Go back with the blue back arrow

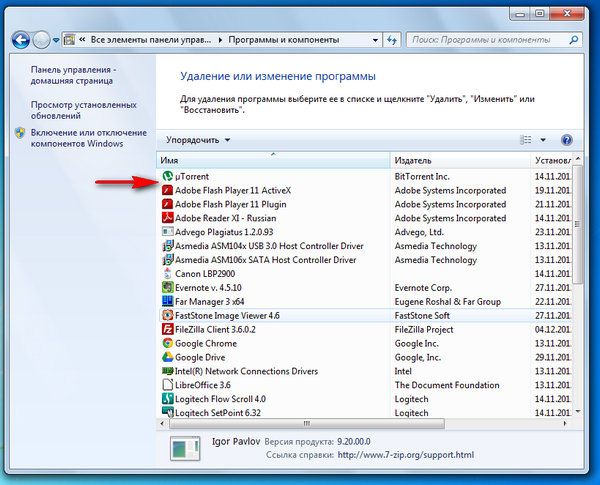tap(21, 40)
